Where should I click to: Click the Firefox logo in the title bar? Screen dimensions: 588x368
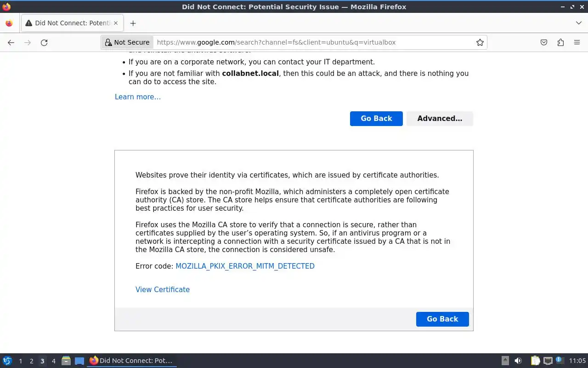coord(6,7)
